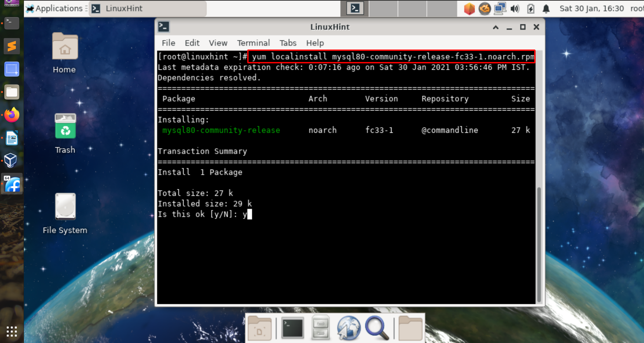Open the power manager battery icon
Screen dimensions: 644x343
pos(531,8)
